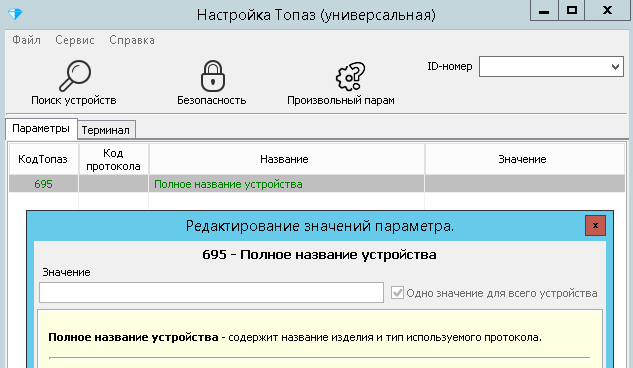This screenshot has width=633, height=368.
Task: Open the padlock Security icon
Action: tap(212, 76)
